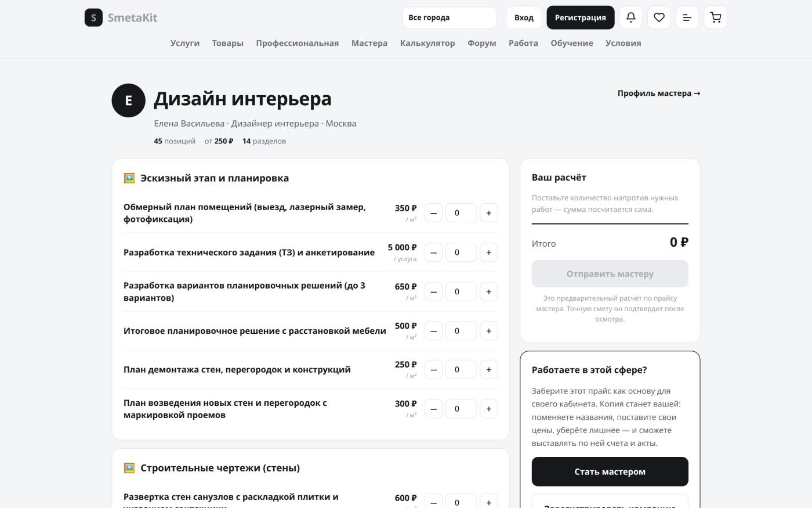Increase quantity for Разработка вариантов планировочных решений

pos(489,291)
